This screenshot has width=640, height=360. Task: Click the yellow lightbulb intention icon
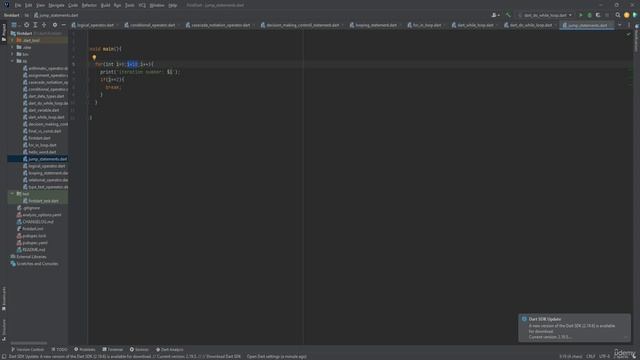[94, 57]
